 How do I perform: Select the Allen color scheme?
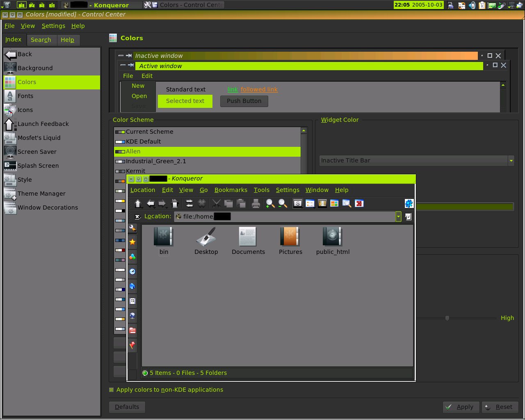[x=207, y=151]
